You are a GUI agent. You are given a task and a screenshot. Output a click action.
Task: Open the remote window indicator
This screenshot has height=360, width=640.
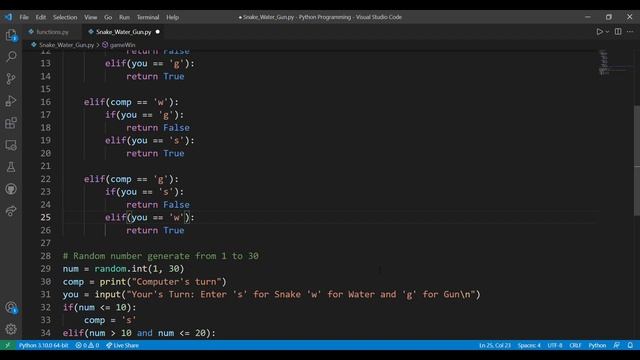7,345
